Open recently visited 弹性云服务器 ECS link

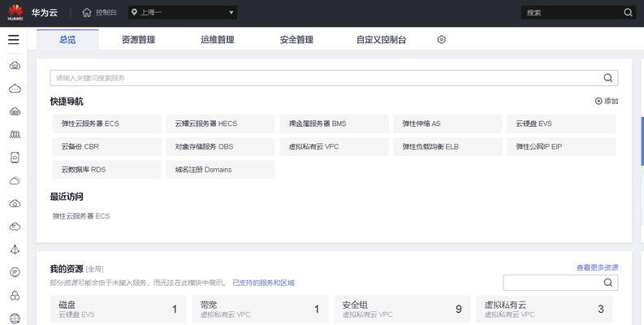tap(81, 216)
